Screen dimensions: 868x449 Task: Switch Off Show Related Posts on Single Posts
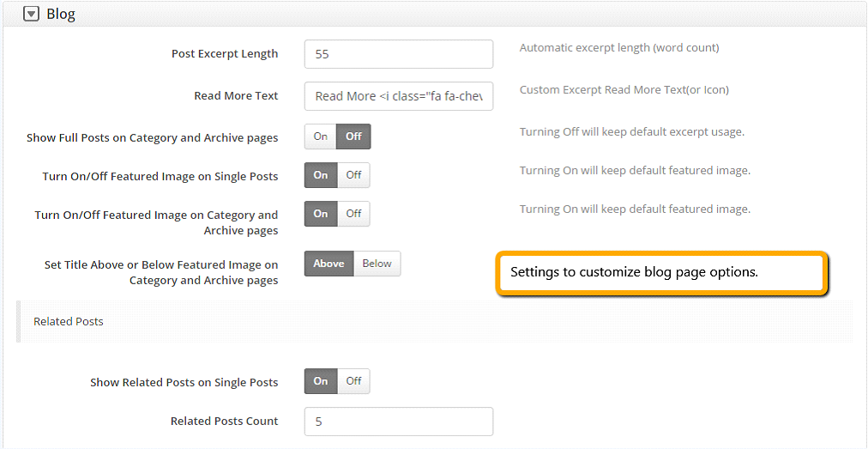coord(353,381)
